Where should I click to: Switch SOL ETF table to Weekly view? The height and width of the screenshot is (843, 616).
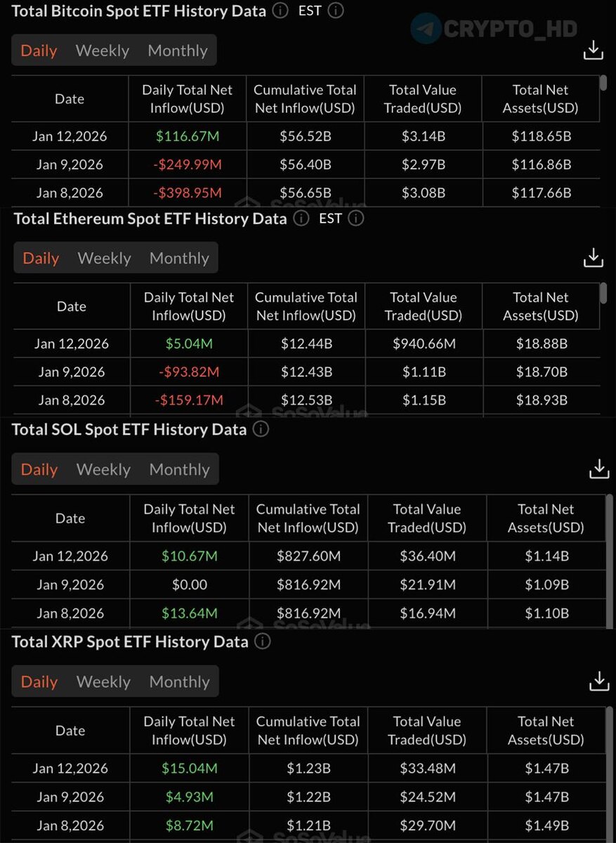tap(103, 469)
